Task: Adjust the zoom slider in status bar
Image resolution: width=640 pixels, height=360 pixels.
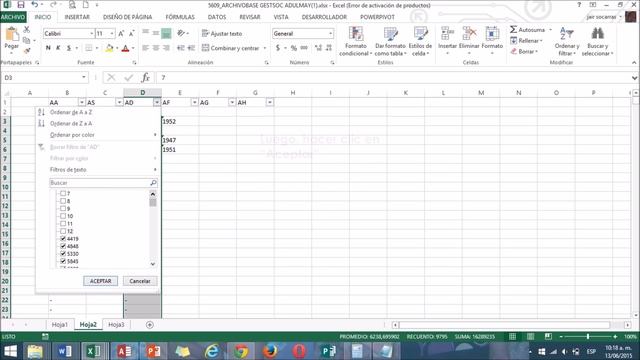Action: (588, 337)
